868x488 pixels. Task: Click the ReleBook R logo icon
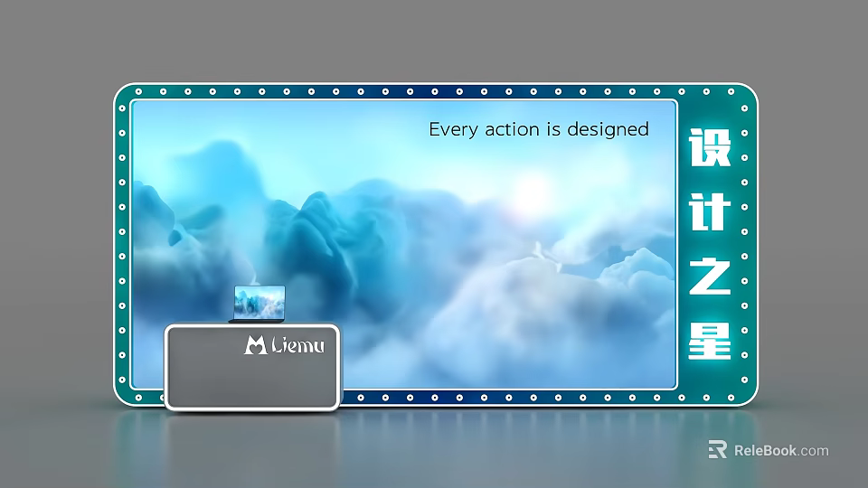pos(717,450)
